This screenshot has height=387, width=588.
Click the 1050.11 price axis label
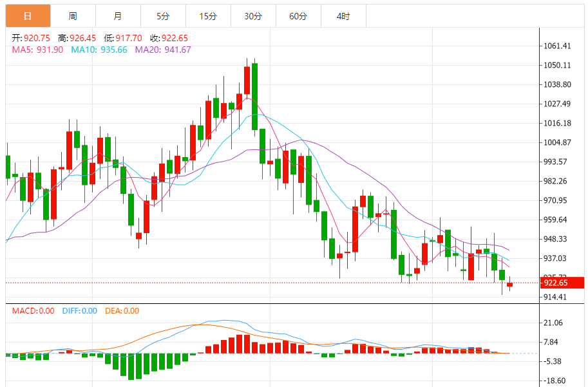557,65
